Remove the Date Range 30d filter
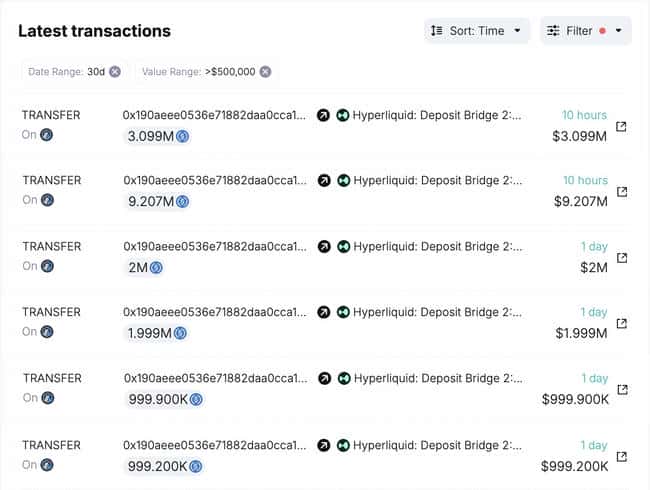The image size is (650, 490). [x=115, y=72]
